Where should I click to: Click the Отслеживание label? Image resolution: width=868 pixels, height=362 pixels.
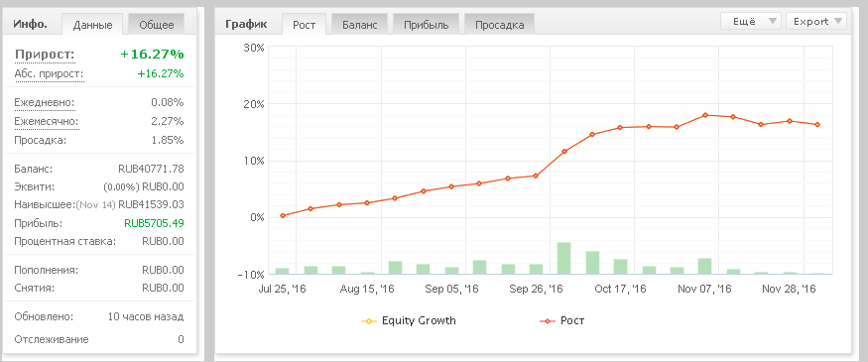[52, 339]
